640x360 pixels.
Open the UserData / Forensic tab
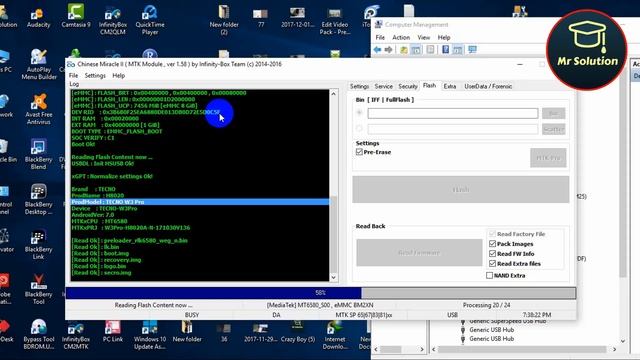pos(488,86)
